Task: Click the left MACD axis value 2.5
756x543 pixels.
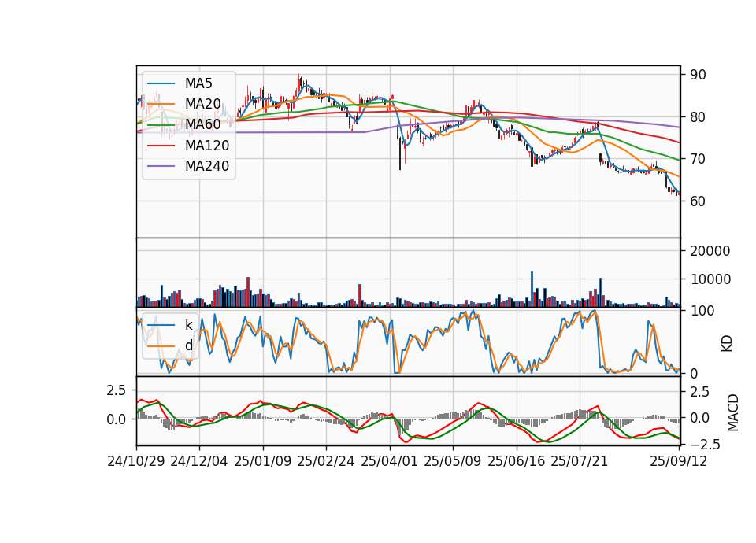Action: 117,390
